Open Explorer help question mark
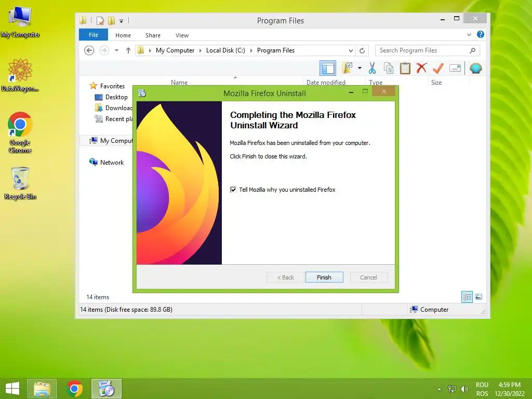Viewport: 532px width, 399px height. 481,34
